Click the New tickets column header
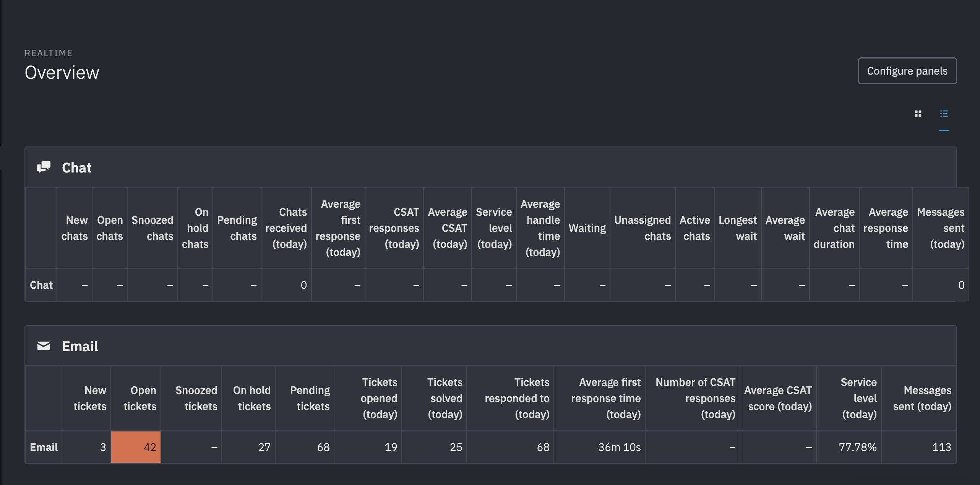 pyautogui.click(x=89, y=398)
